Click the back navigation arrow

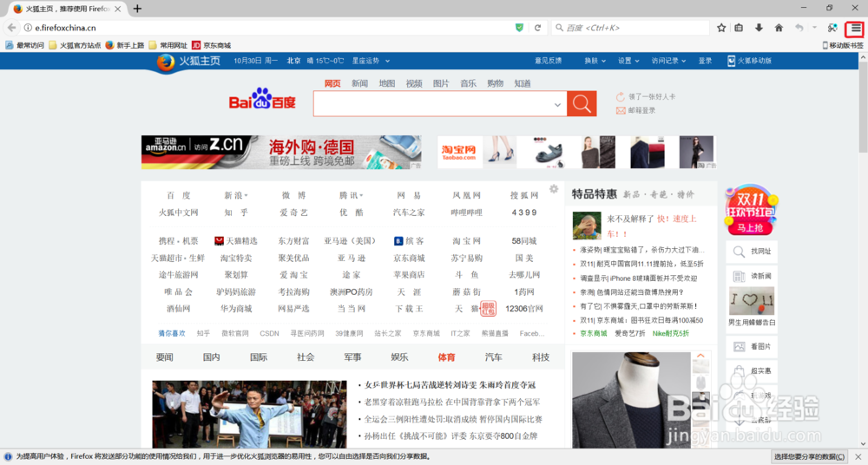11,28
